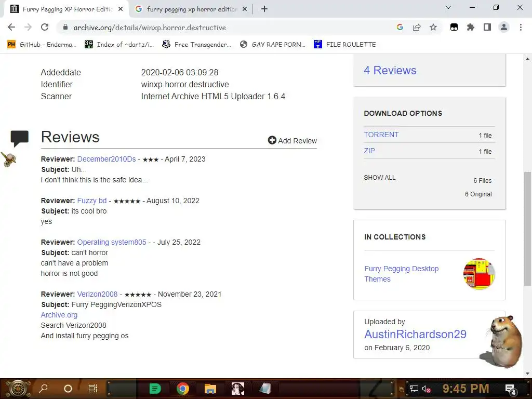Click the forward navigation arrow
The width and height of the screenshot is (532, 399).
click(28, 28)
